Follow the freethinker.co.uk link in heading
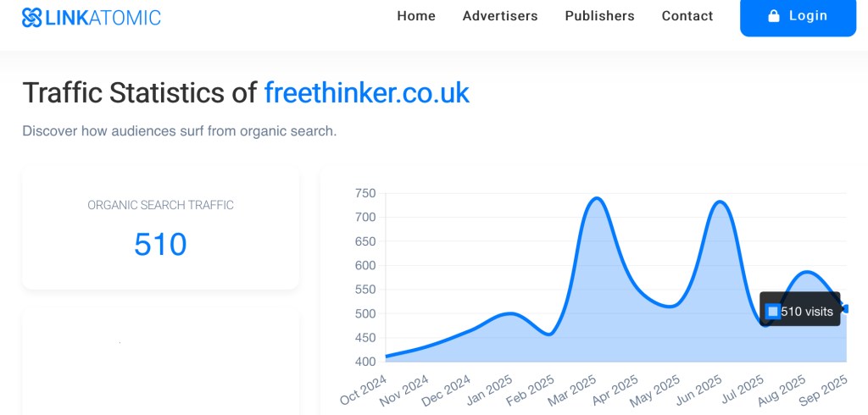This screenshot has height=415, width=868. pyautogui.click(x=366, y=92)
